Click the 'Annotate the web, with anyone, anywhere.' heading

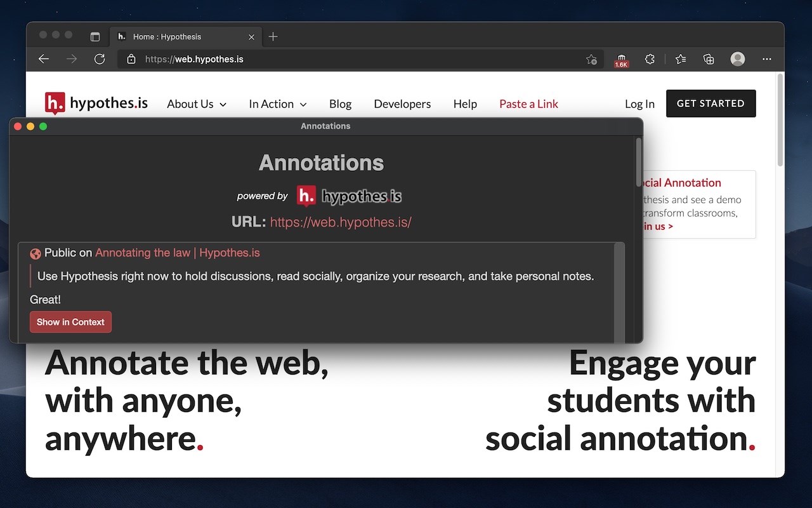point(187,401)
